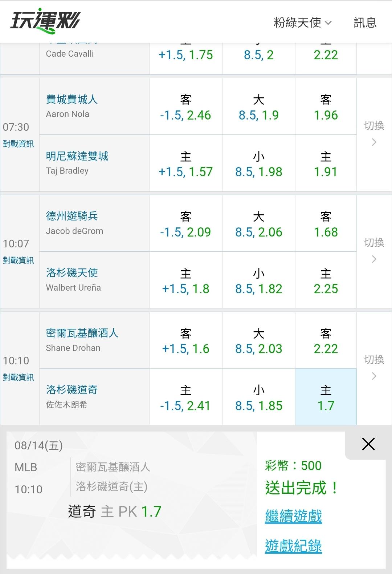Select Phillies 客 -1.5, 2.46 spread
392x574 pixels.
[x=185, y=107]
